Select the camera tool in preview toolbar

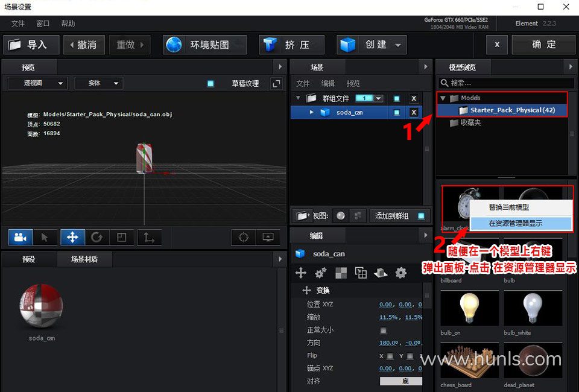point(21,237)
